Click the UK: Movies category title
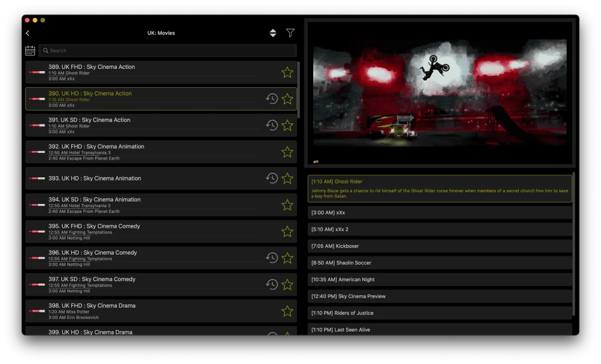Image resolution: width=601 pixels, height=364 pixels. 161,33
